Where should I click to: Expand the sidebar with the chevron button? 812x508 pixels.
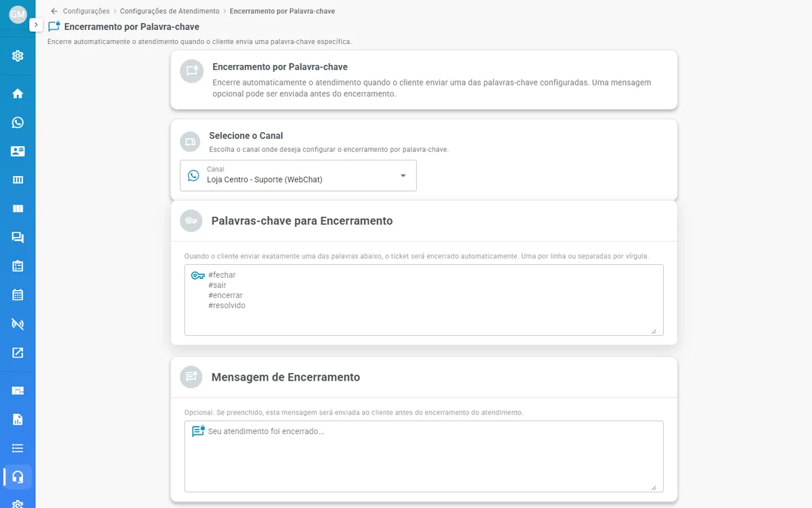pyautogui.click(x=36, y=24)
